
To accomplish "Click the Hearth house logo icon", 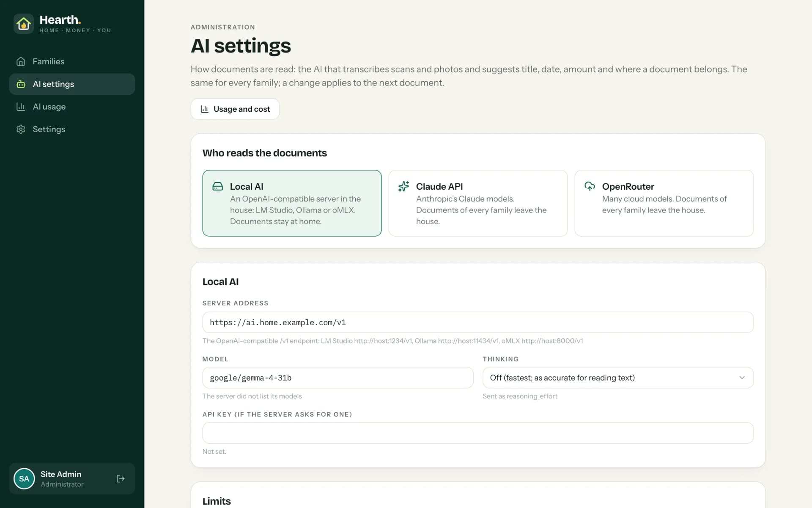I will tap(24, 24).
